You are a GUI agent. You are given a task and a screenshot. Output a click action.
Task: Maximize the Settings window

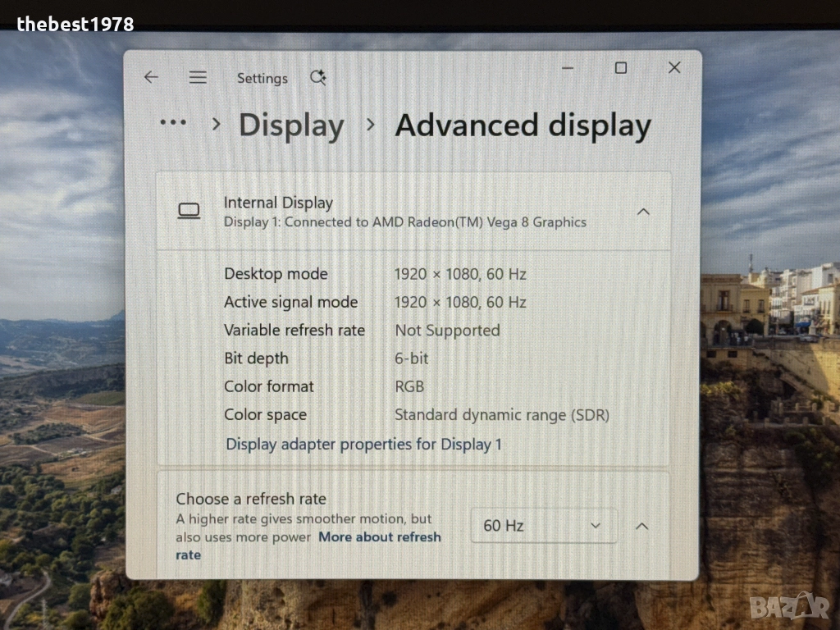621,68
